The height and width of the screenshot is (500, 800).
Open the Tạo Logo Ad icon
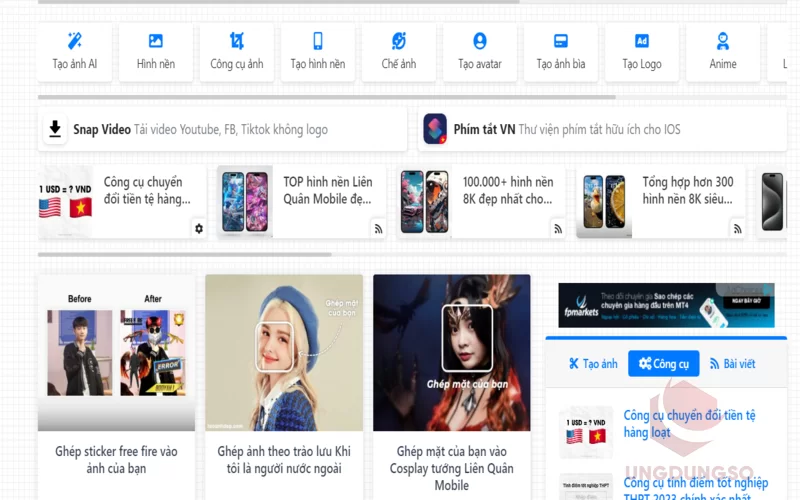click(642, 41)
